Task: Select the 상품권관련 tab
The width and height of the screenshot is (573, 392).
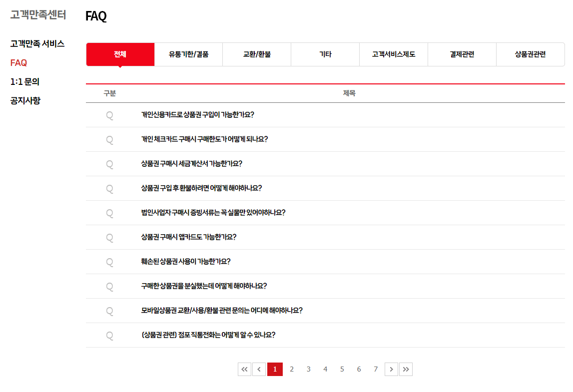Action: click(x=530, y=54)
